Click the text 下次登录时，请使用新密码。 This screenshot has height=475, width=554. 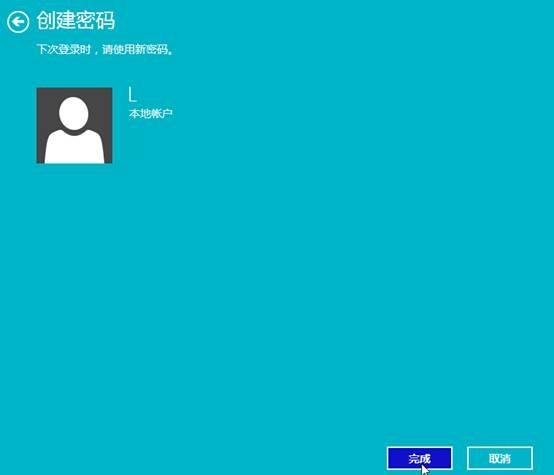pyautogui.click(x=105, y=49)
